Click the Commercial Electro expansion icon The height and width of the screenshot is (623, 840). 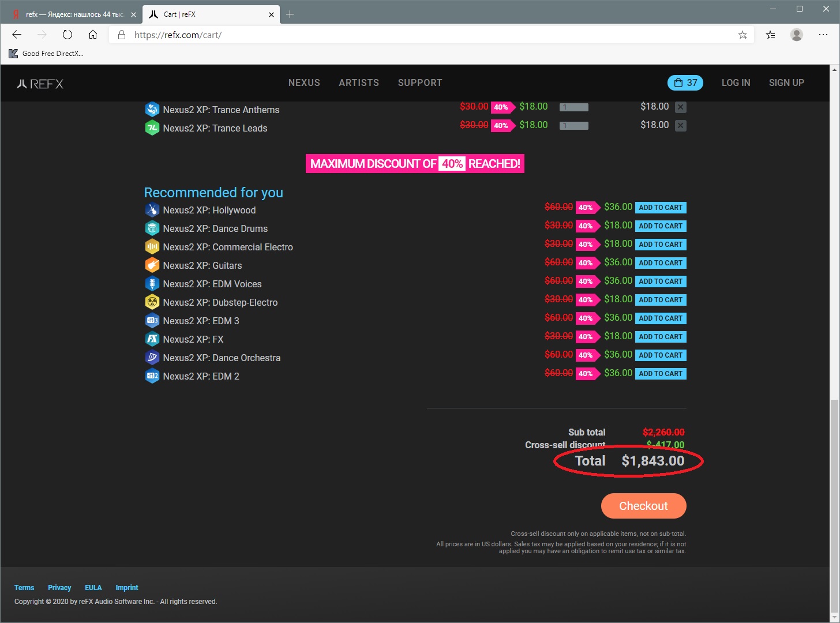pyautogui.click(x=152, y=247)
